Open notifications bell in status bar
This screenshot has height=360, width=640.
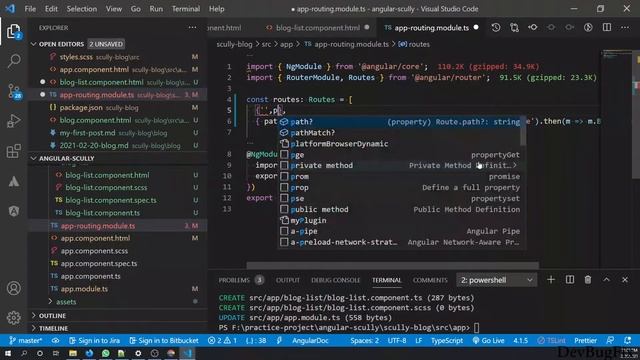627,340
